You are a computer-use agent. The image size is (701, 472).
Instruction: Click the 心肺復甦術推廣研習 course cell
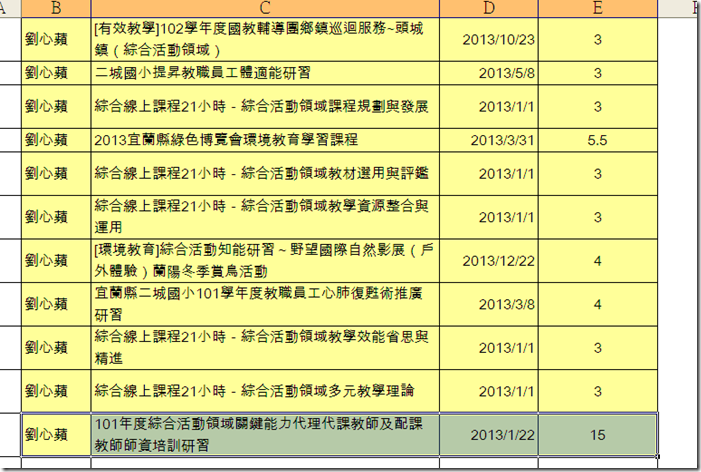pos(264,304)
